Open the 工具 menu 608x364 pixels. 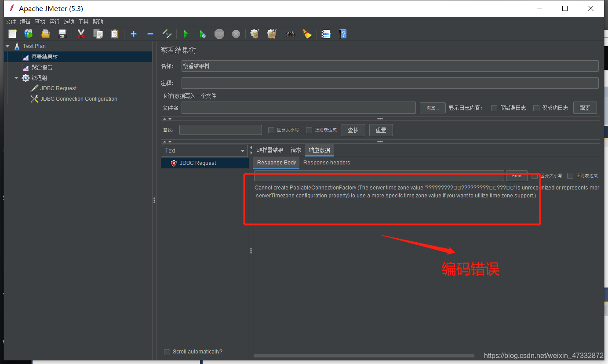click(83, 22)
